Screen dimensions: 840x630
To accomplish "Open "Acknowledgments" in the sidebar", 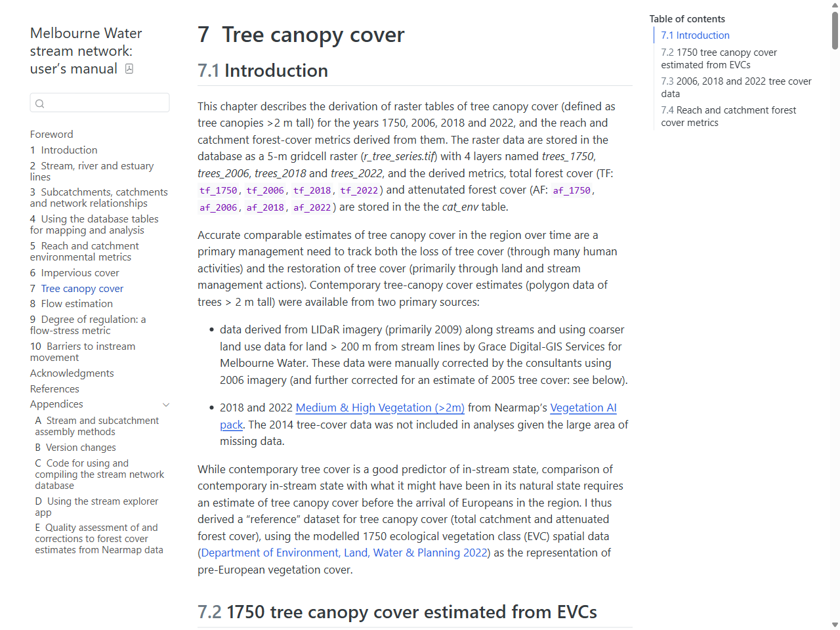I will tap(72, 373).
